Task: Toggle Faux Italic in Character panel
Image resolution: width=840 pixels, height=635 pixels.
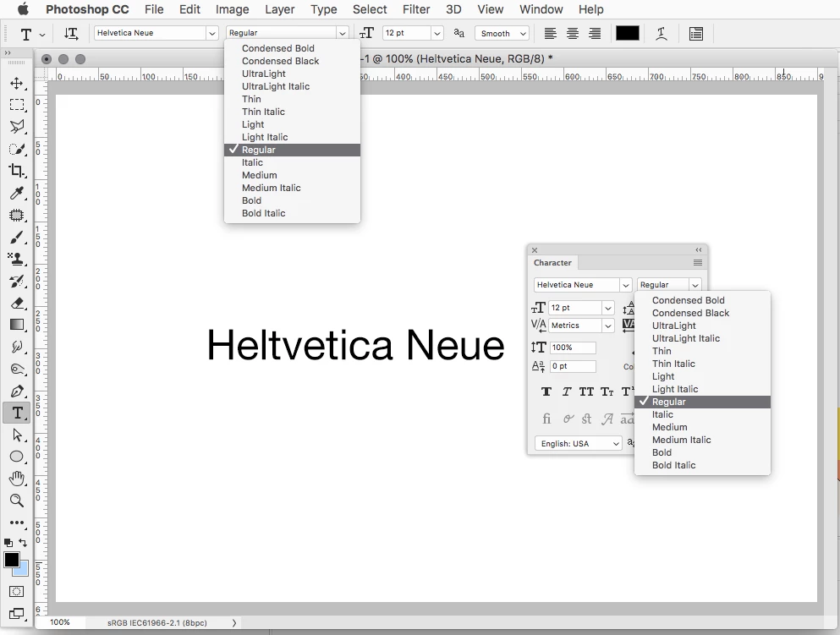Action: pyautogui.click(x=566, y=391)
